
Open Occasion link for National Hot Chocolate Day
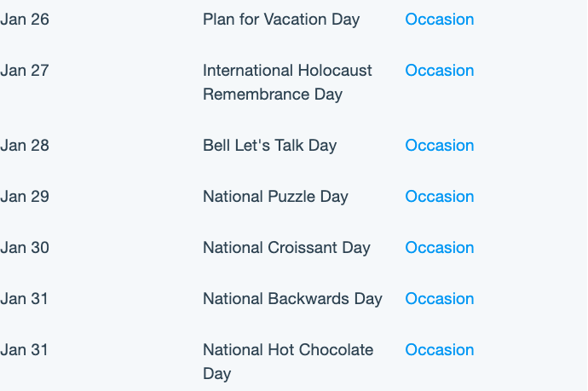(439, 350)
